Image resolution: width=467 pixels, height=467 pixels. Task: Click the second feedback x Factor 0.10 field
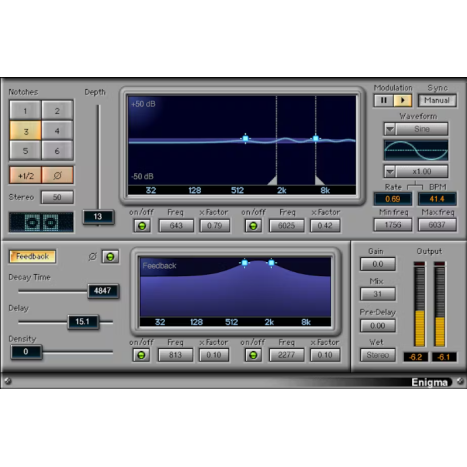[x=325, y=355]
